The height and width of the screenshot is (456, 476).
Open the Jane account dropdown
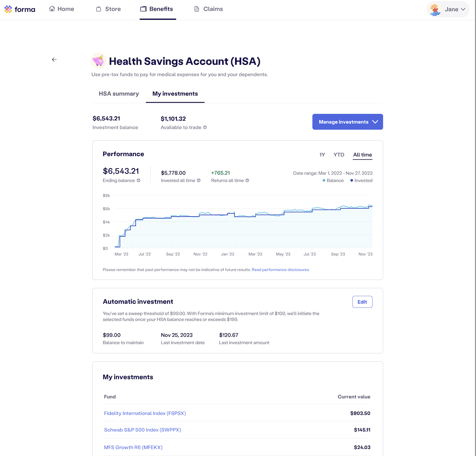(x=448, y=9)
